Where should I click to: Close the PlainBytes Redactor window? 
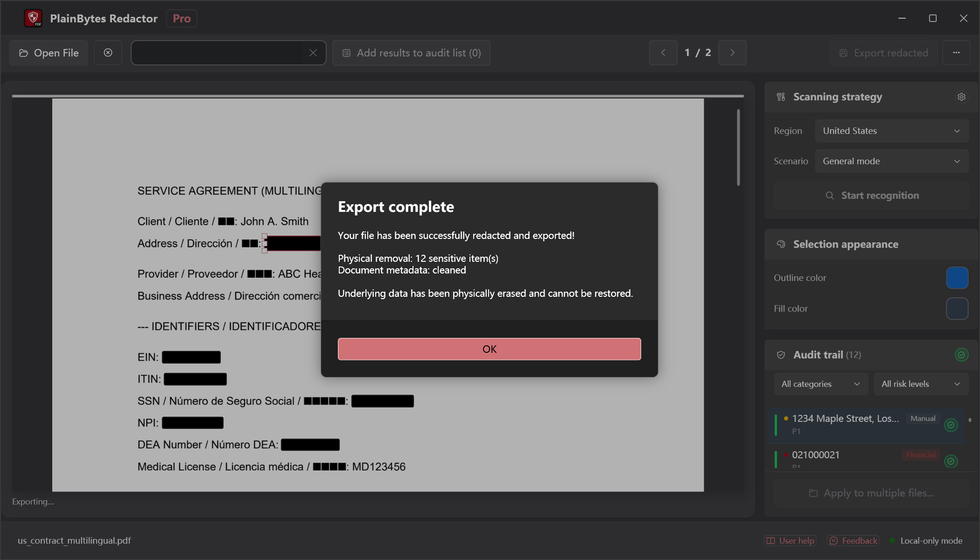964,18
